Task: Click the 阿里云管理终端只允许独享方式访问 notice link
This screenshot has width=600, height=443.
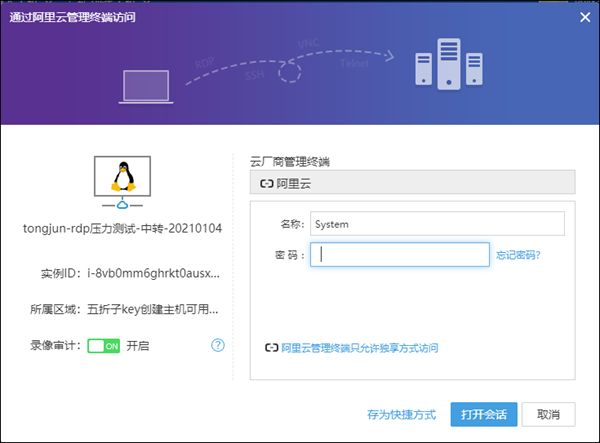Action: coord(360,348)
